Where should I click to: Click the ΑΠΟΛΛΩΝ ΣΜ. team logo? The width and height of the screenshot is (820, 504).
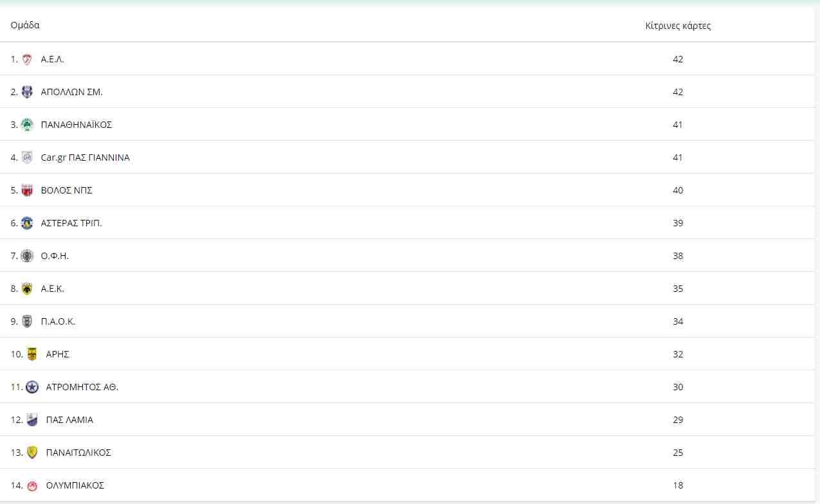[27, 92]
